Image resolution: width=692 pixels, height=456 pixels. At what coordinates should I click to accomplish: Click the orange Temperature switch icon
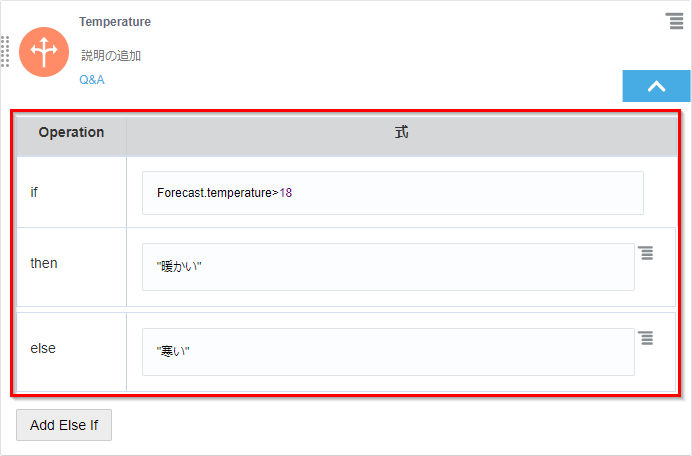44,52
